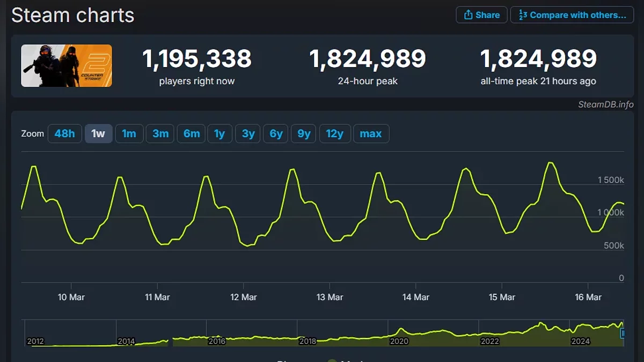This screenshot has width=644, height=362.
Task: Click the Counter-Strike 2 game thumbnail
Action: 67,65
